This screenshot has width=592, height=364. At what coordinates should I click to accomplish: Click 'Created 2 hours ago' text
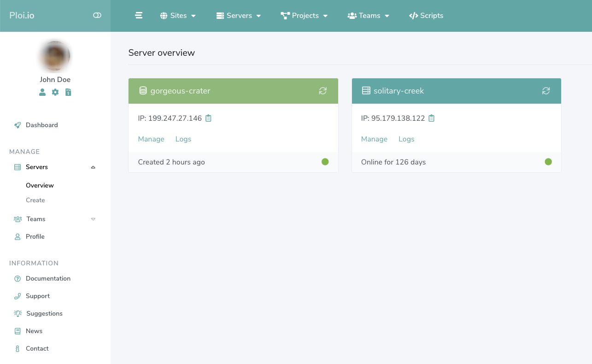(x=171, y=162)
